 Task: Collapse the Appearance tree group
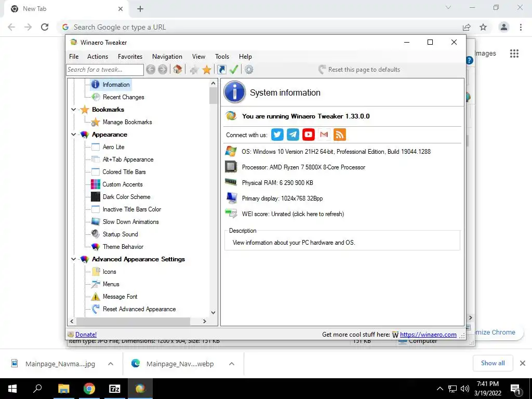73,135
